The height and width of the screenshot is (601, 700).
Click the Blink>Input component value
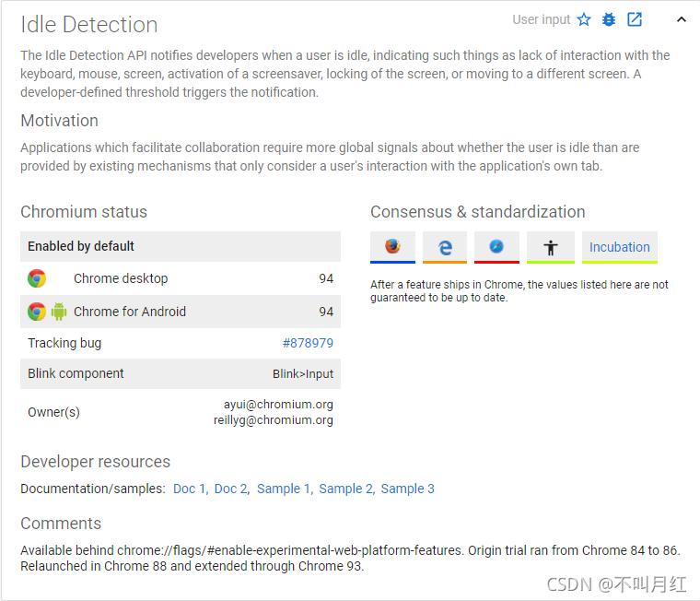pyautogui.click(x=303, y=373)
